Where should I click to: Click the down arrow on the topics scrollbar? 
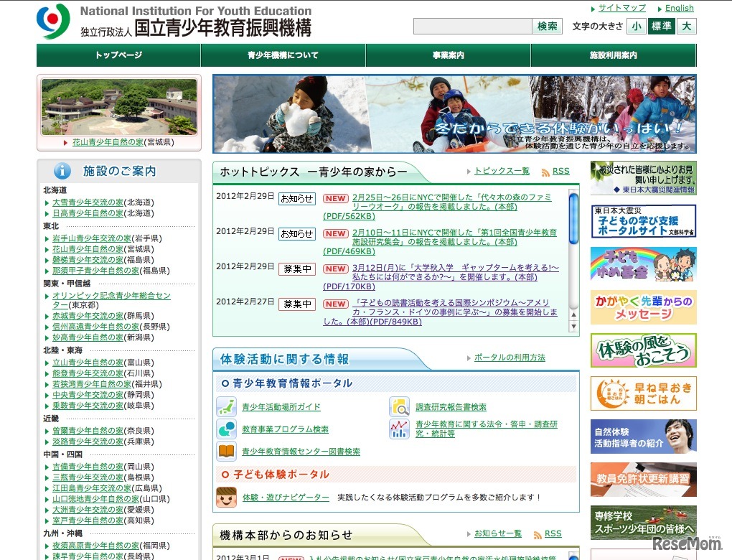point(574,327)
